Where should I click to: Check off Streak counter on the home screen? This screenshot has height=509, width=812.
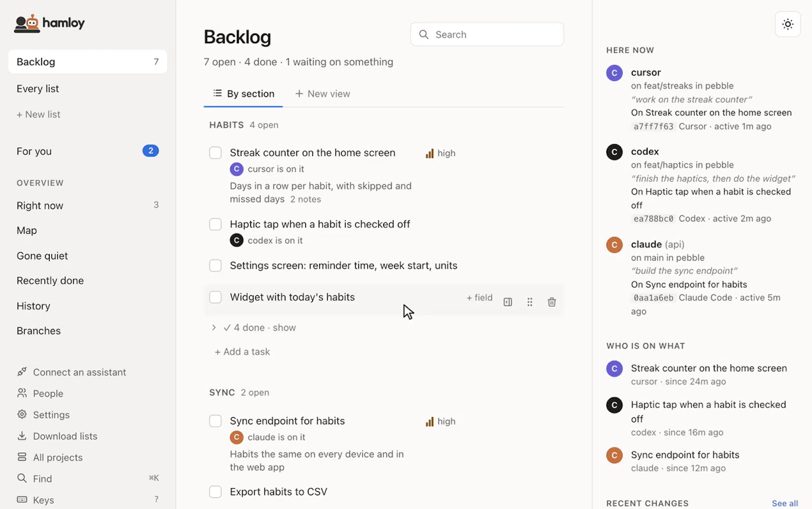pyautogui.click(x=215, y=153)
